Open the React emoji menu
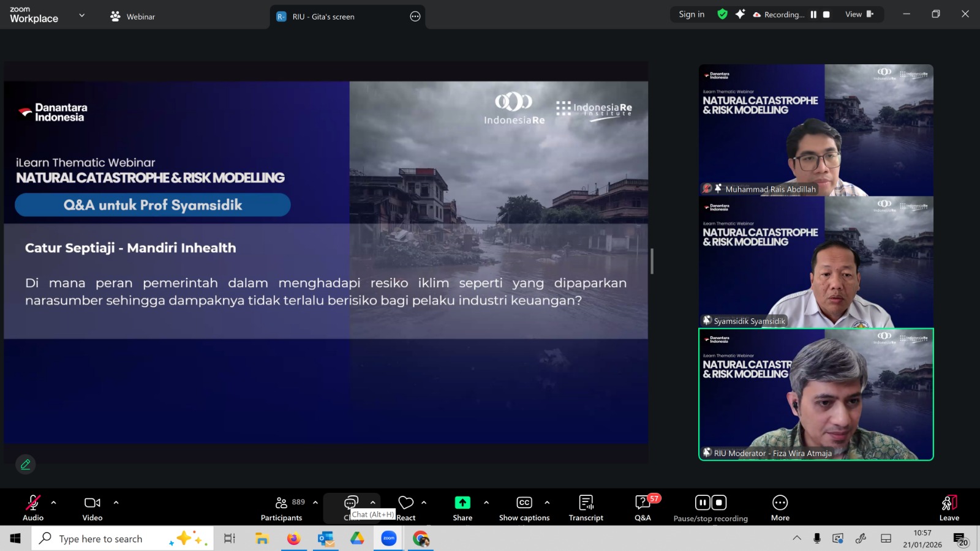The width and height of the screenshot is (980, 551). (x=405, y=508)
